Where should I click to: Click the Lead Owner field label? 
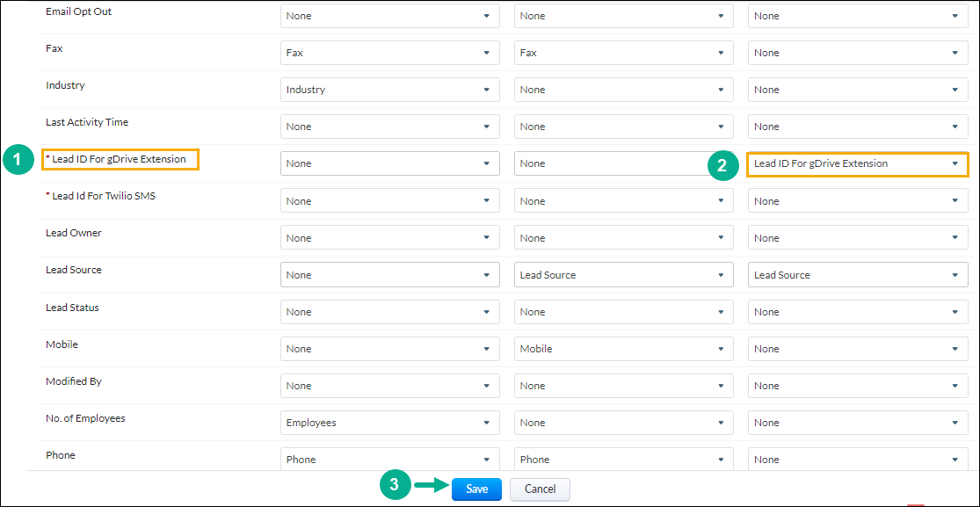pyautogui.click(x=73, y=233)
